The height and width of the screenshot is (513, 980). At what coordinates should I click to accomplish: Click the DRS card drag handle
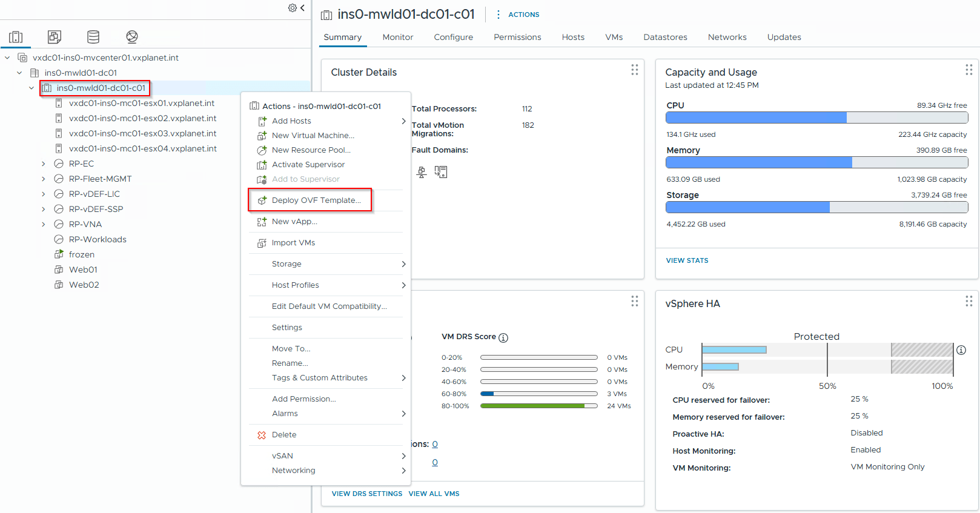[635, 301]
